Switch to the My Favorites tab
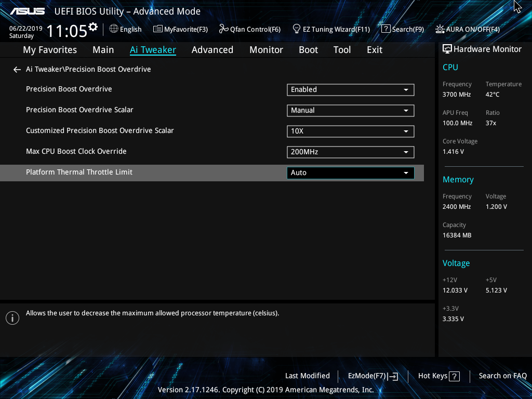532x399 pixels. 50,50
